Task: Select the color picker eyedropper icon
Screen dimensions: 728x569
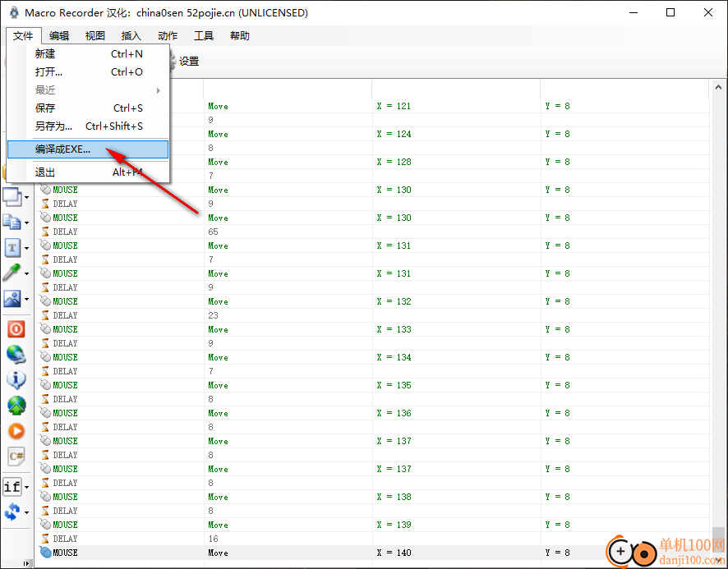Action: click(12, 273)
